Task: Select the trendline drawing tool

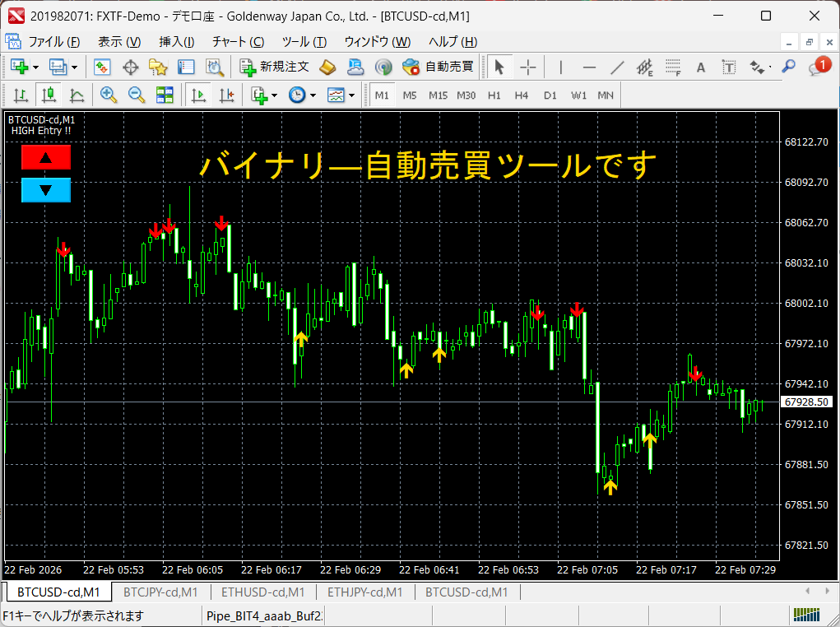Action: pyautogui.click(x=617, y=67)
